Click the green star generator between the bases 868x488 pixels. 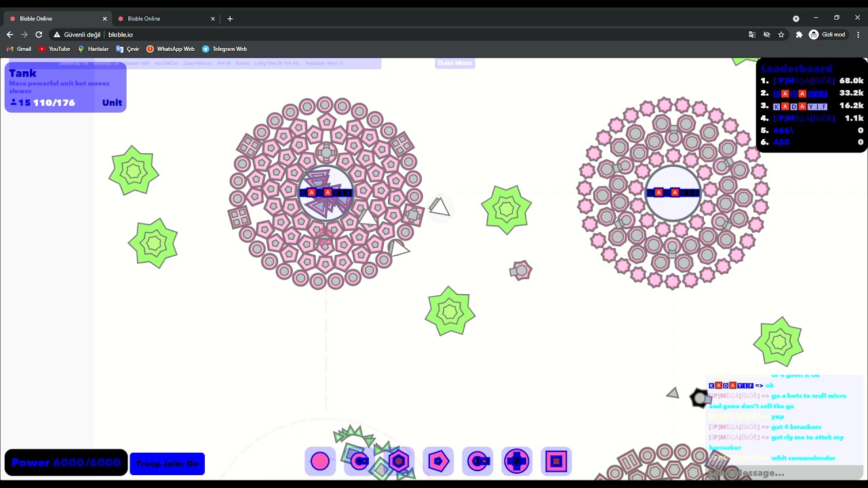(507, 209)
